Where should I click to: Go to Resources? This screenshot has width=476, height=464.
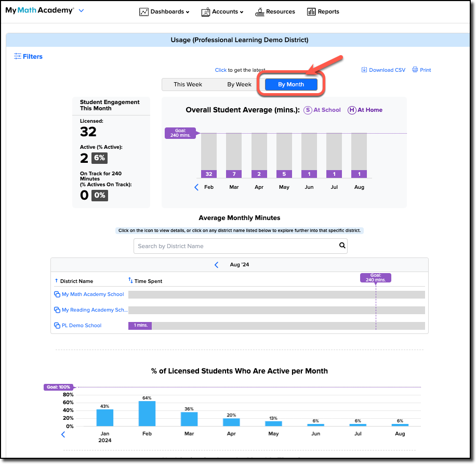(275, 11)
